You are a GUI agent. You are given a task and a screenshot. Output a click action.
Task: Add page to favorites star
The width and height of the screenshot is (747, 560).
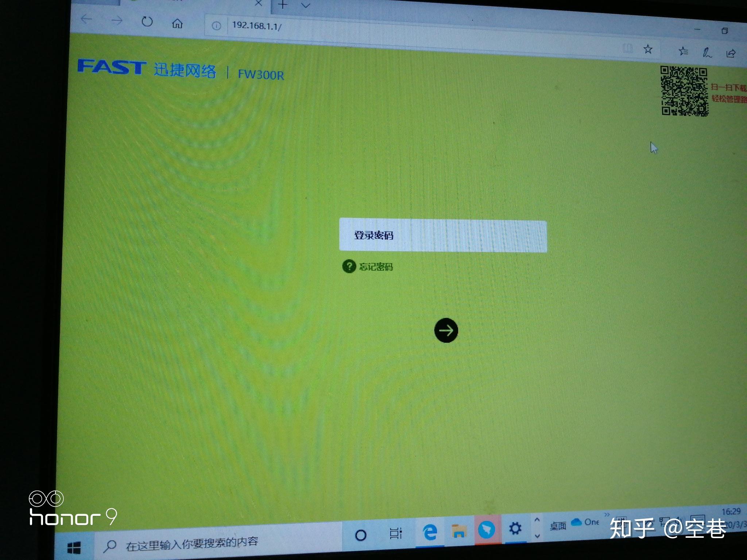pos(648,49)
